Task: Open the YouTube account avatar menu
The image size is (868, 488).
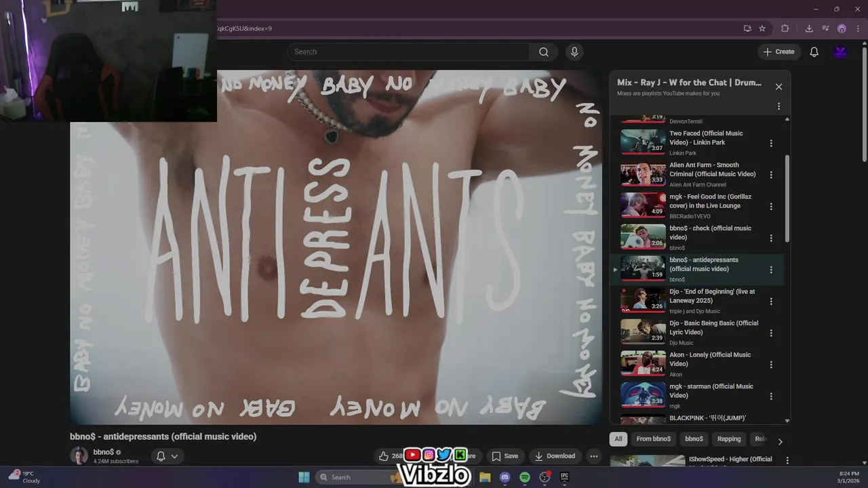Action: coord(841,52)
